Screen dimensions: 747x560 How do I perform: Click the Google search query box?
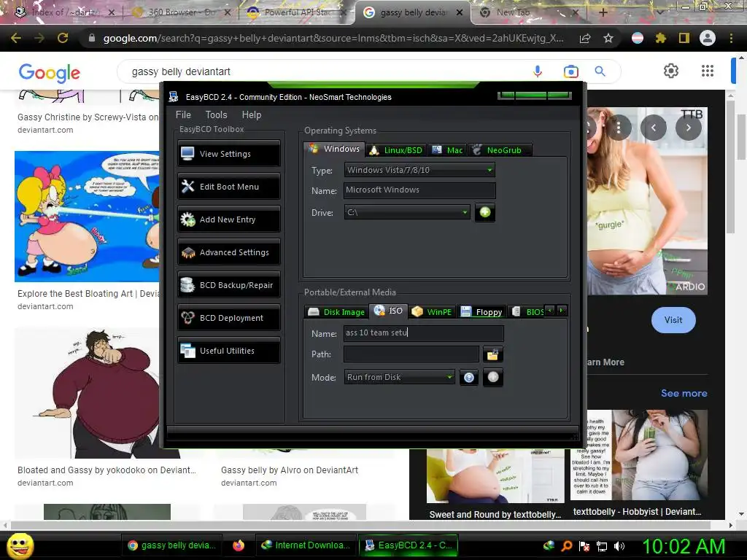(324, 71)
